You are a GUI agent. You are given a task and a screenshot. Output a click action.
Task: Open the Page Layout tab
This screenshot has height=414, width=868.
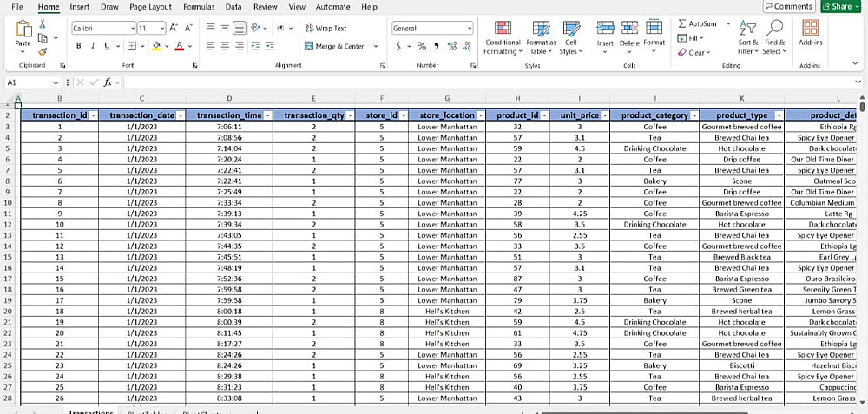[x=150, y=7]
